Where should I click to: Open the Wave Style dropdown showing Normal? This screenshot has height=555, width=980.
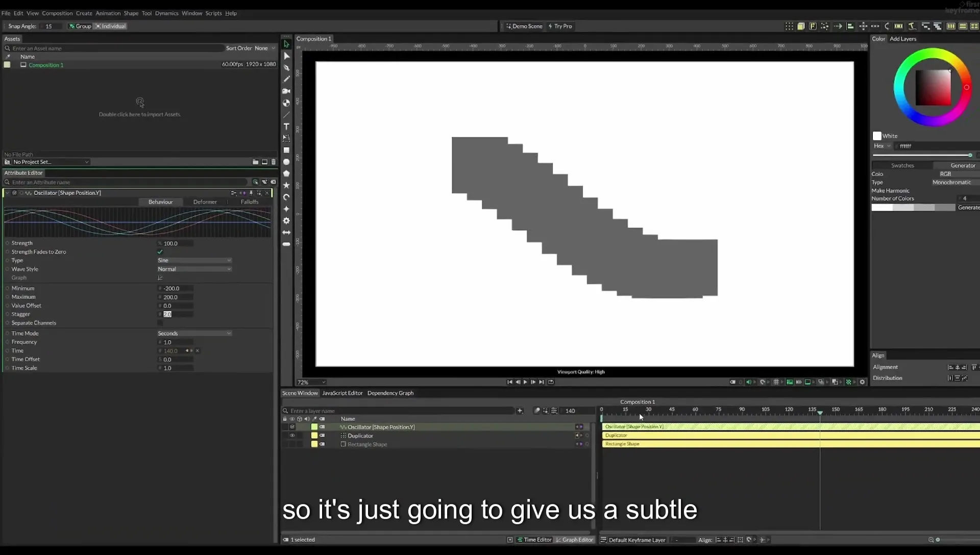click(x=194, y=269)
